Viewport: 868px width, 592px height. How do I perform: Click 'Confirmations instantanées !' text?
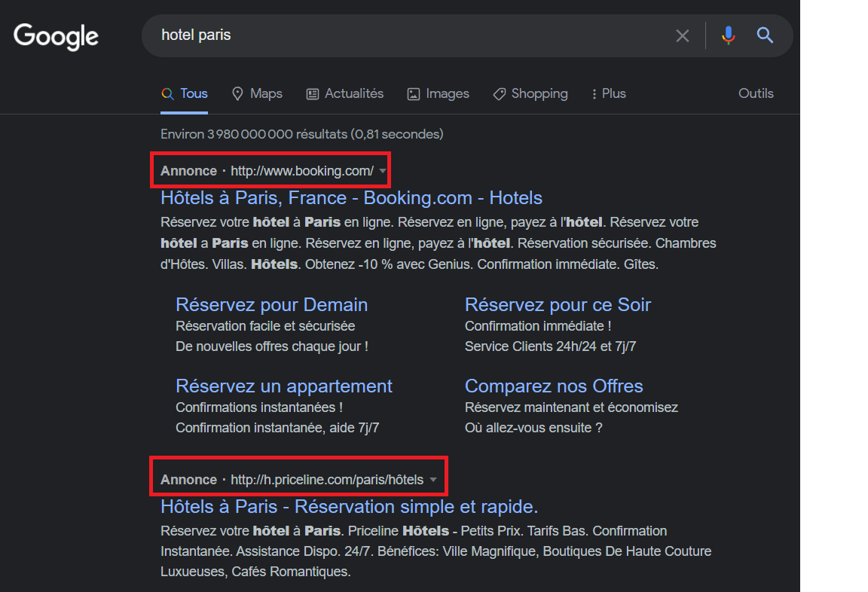coord(259,407)
